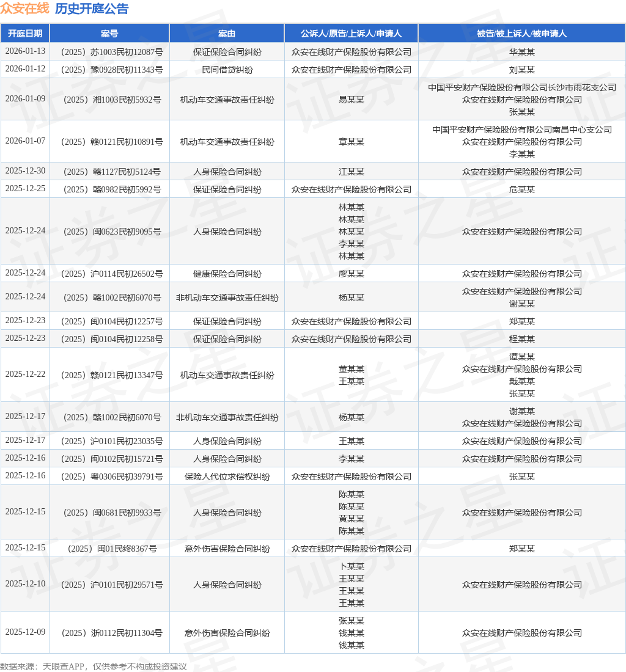
Task: Select case number 闽01民终8367号
Action: [x=112, y=548]
